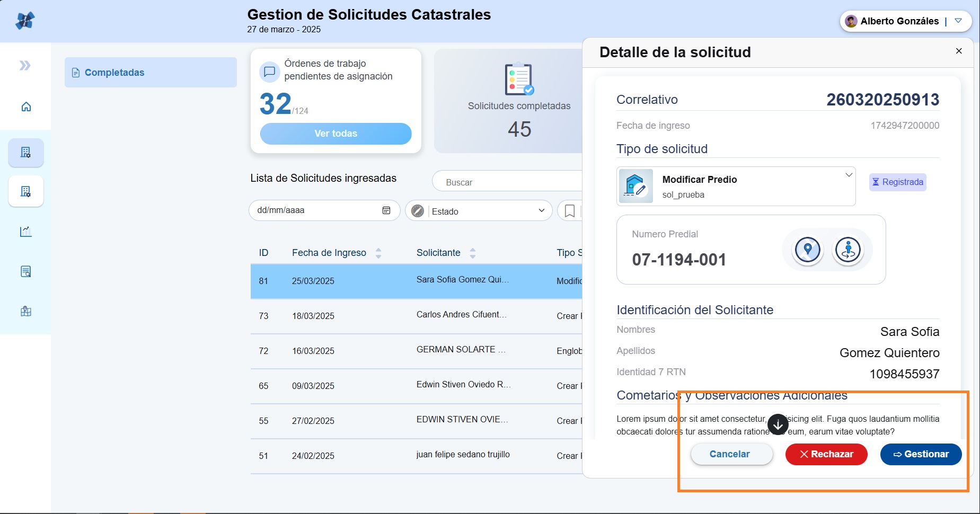Sort by Fecha de Ingreso column
980x514 pixels.
click(x=378, y=253)
